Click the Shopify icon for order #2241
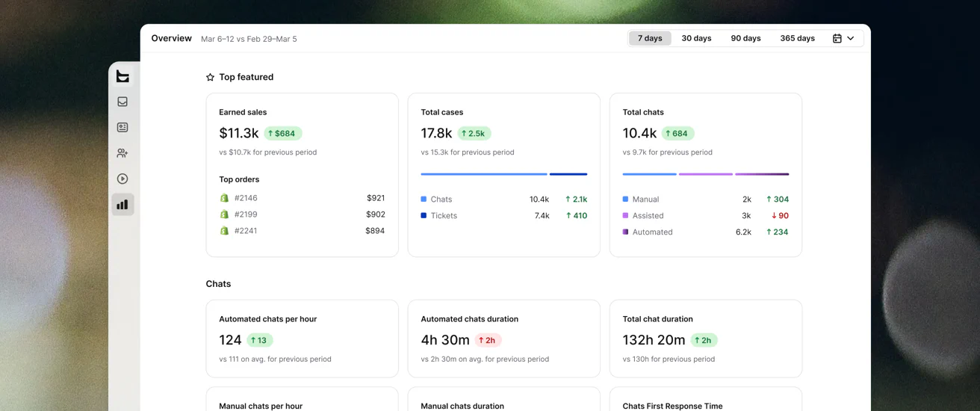The width and height of the screenshot is (980, 411). [224, 231]
